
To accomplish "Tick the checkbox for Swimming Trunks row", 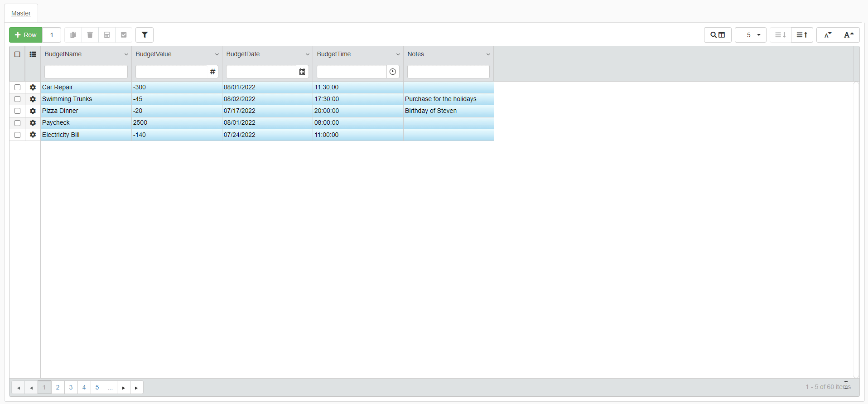I will 17,99.
